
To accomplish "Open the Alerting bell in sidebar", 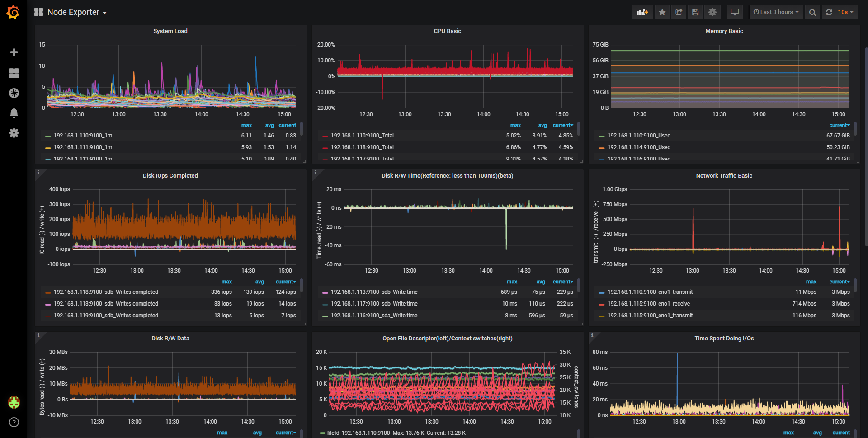I will [x=14, y=113].
